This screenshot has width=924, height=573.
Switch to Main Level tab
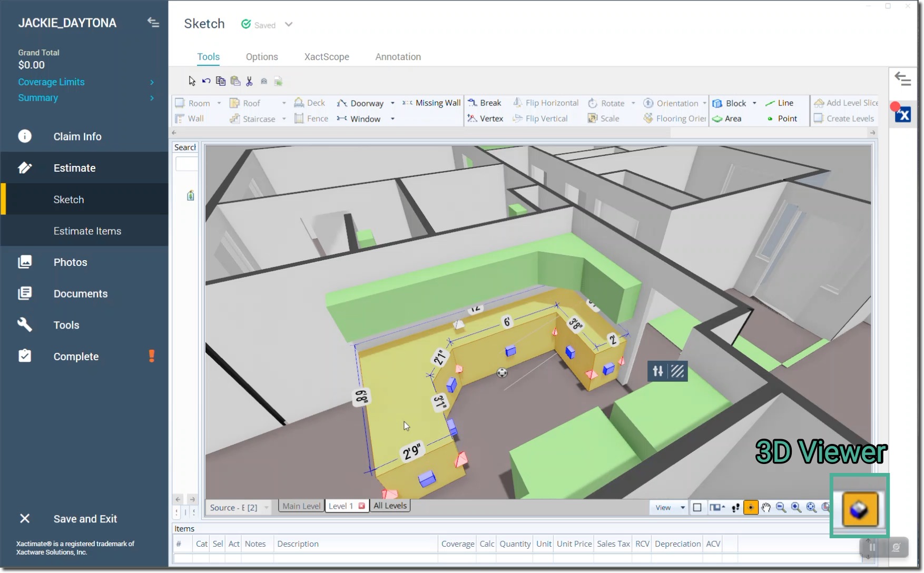pos(301,506)
